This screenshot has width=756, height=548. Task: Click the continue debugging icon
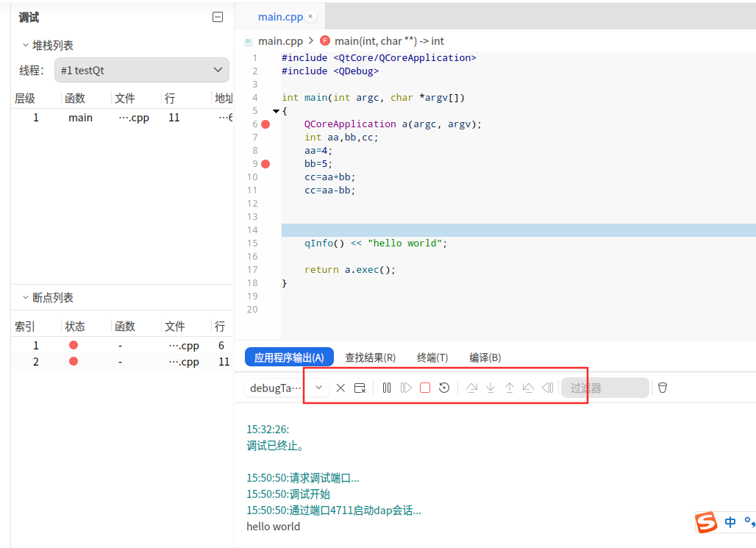pos(406,388)
